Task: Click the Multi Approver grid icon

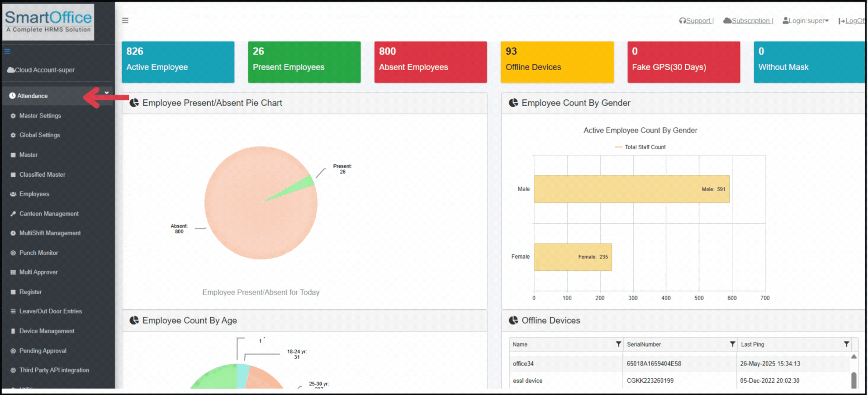Action: (13, 272)
